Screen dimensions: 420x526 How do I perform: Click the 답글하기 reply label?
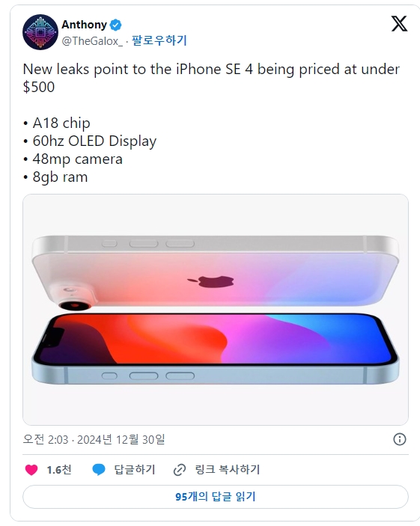pyautogui.click(x=134, y=469)
